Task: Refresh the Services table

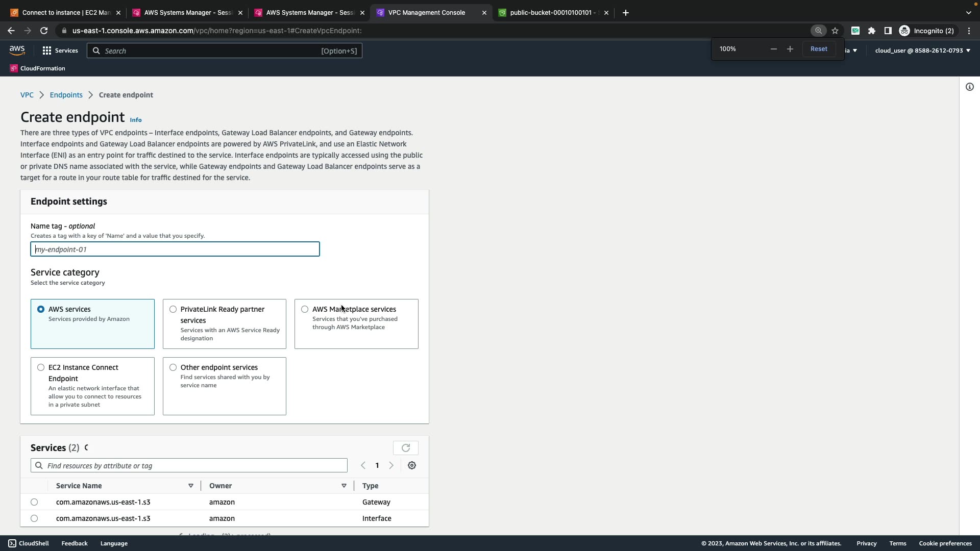Action: click(x=406, y=448)
